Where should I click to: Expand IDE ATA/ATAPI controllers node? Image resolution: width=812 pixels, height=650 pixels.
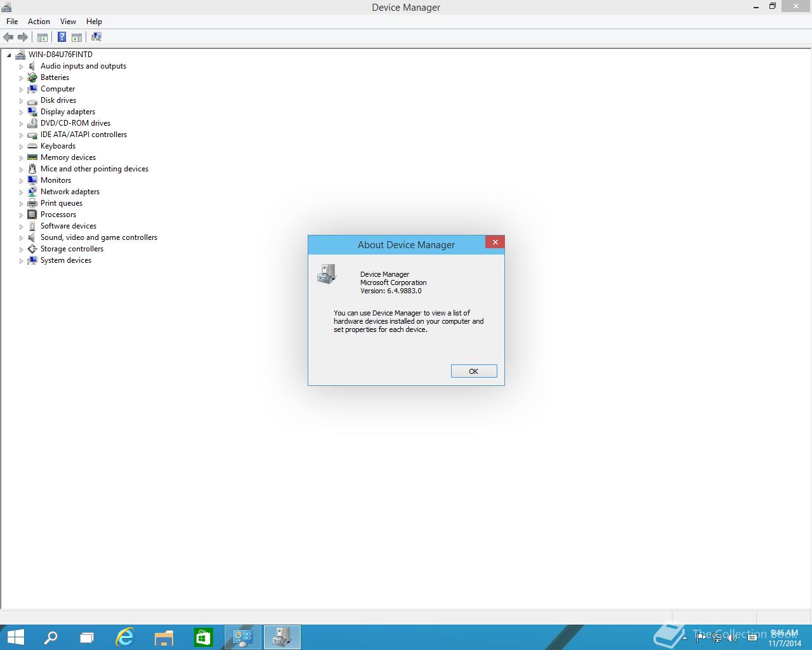(x=21, y=135)
